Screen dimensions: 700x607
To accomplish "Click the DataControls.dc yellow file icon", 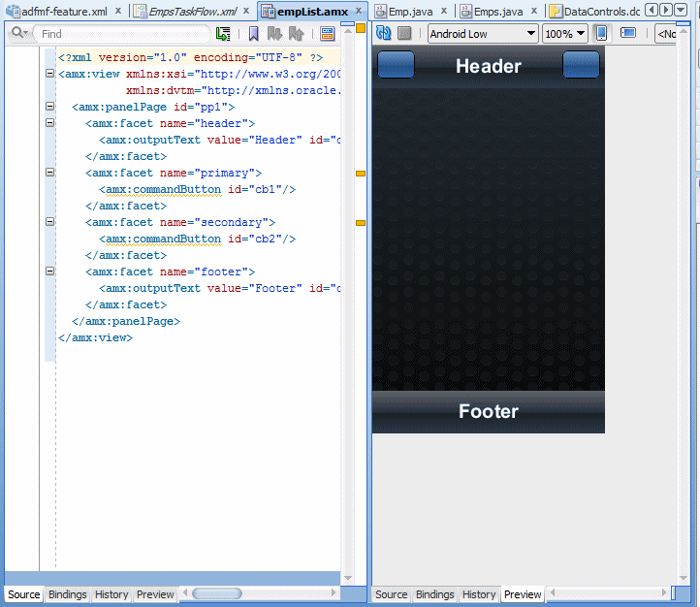I will click(x=556, y=12).
